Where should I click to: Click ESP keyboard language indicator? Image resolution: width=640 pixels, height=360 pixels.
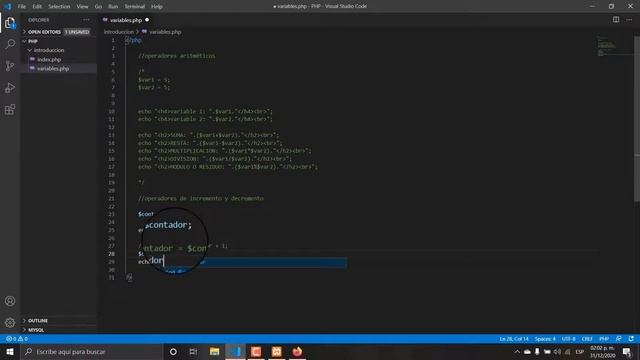[x=580, y=351]
